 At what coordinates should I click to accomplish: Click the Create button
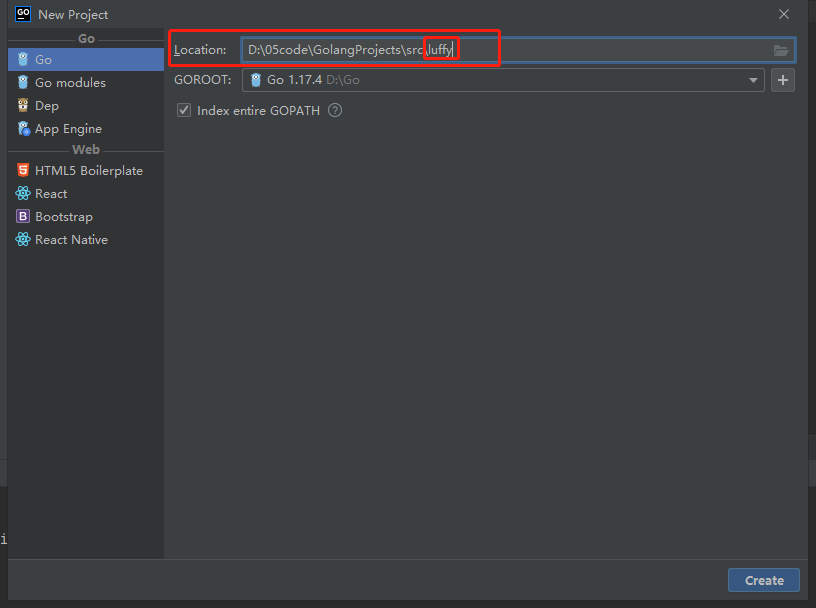point(763,580)
